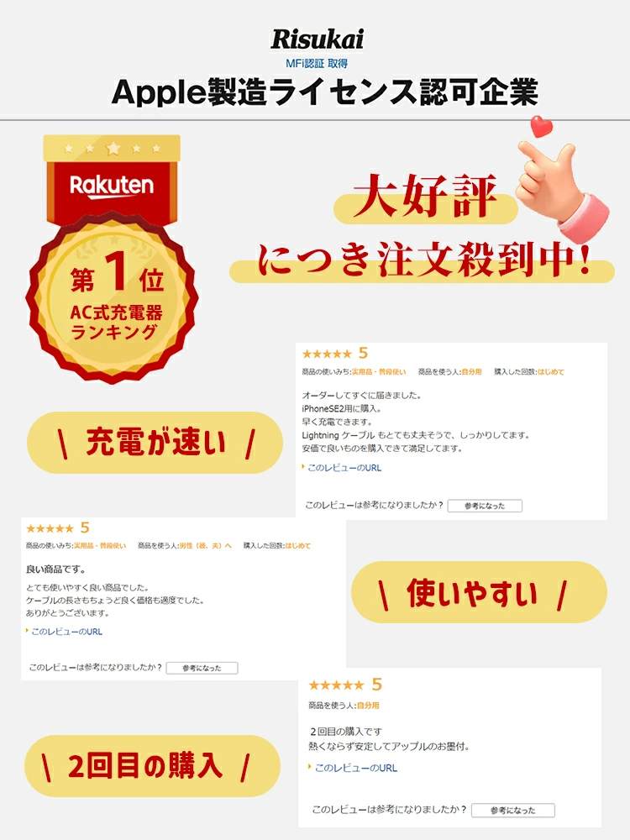Click the Rakuten first place ranking medal

[x=112, y=259]
